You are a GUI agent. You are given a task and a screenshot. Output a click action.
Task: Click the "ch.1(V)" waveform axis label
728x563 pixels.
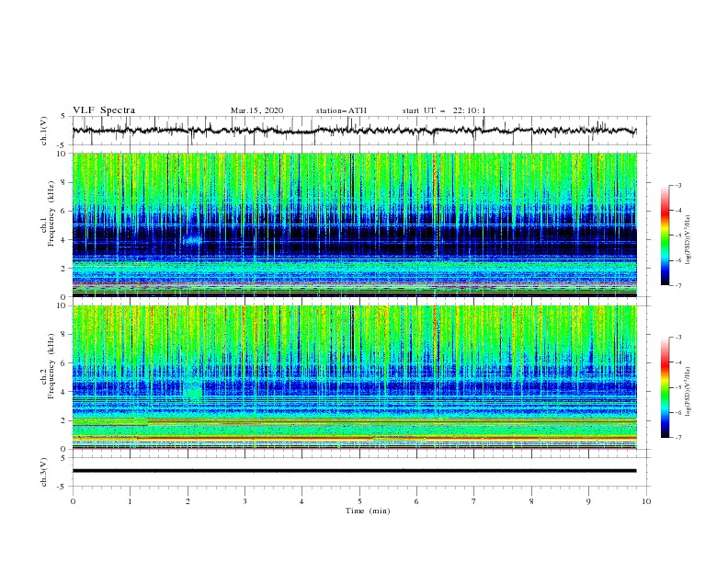pos(44,131)
